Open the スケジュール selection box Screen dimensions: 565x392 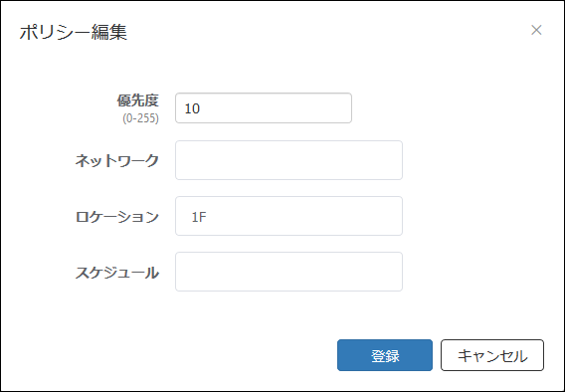click(x=288, y=272)
